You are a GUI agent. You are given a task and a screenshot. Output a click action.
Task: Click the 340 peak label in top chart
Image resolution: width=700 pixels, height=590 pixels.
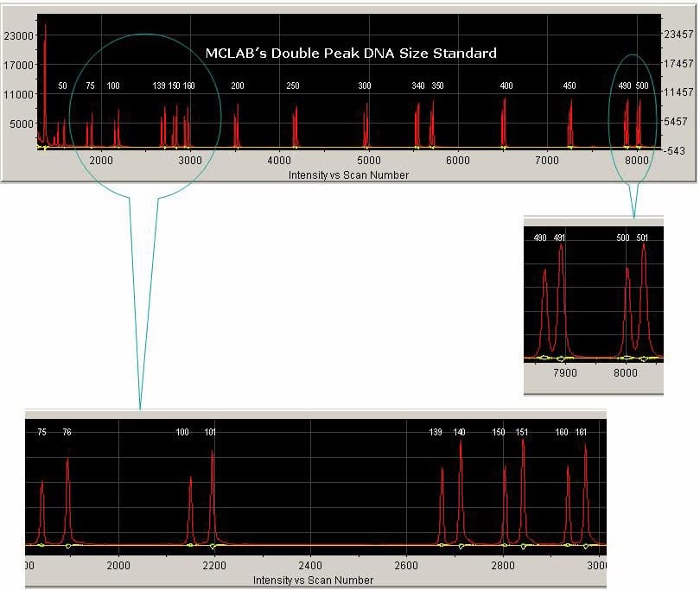(x=418, y=86)
